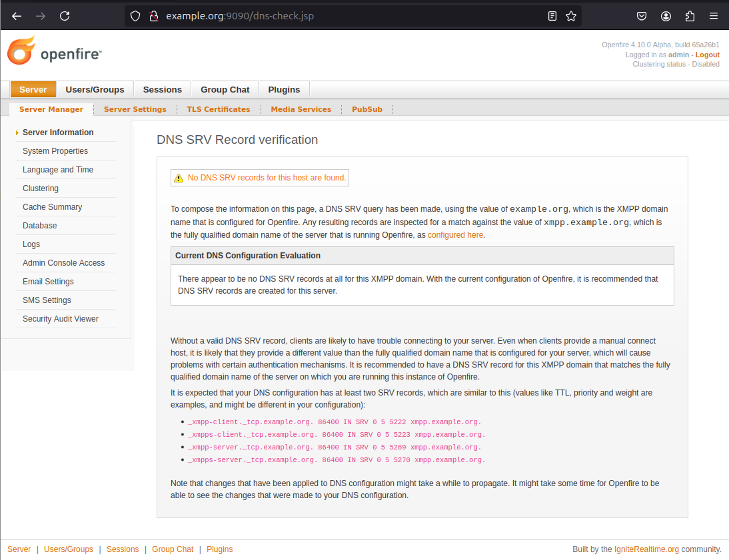Open Security Audit Viewer from the sidebar
729x560 pixels.
click(x=61, y=318)
